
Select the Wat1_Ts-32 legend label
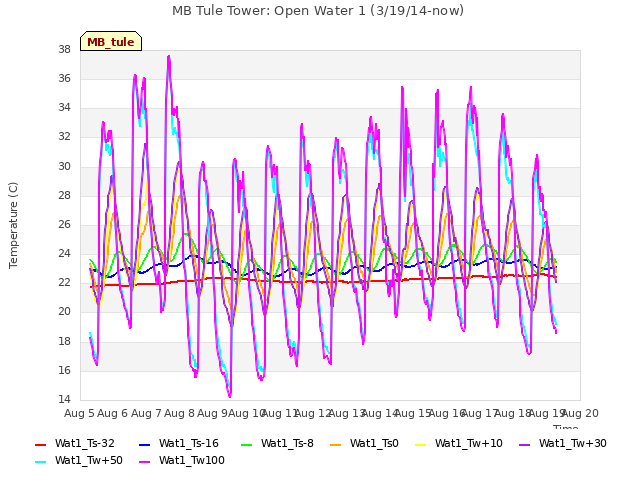pos(84,443)
